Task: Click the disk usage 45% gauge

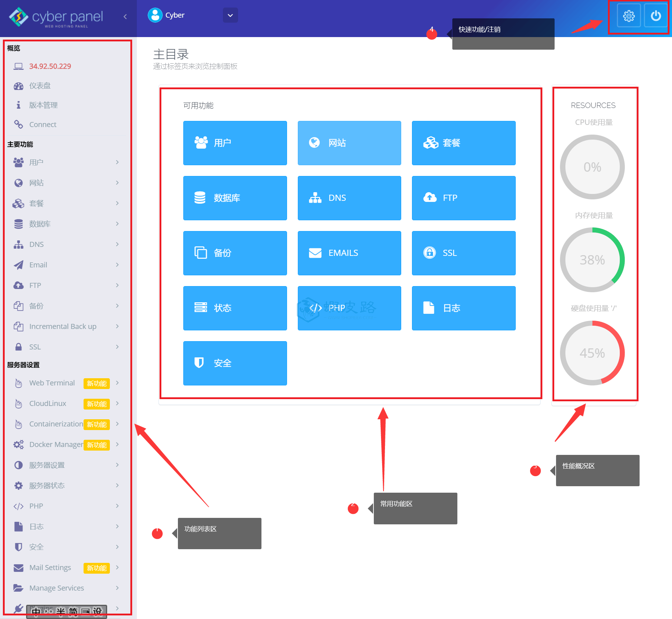Action: [x=592, y=353]
